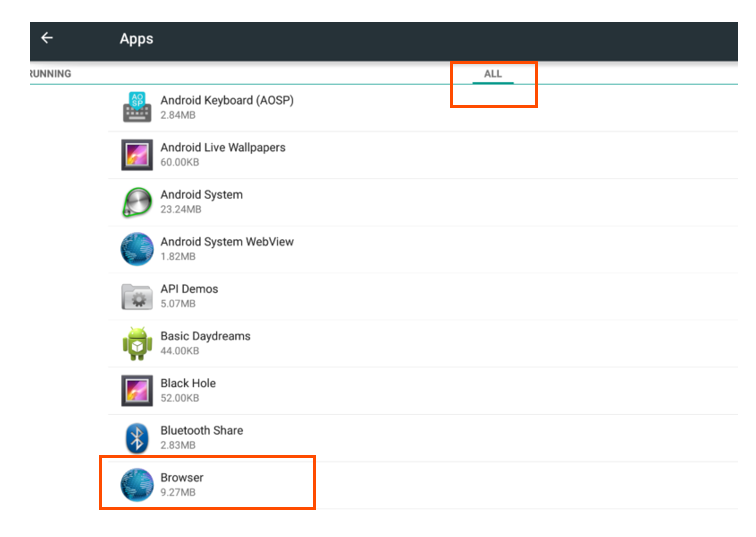Click the Android Live Wallpapers icon

coord(137,154)
